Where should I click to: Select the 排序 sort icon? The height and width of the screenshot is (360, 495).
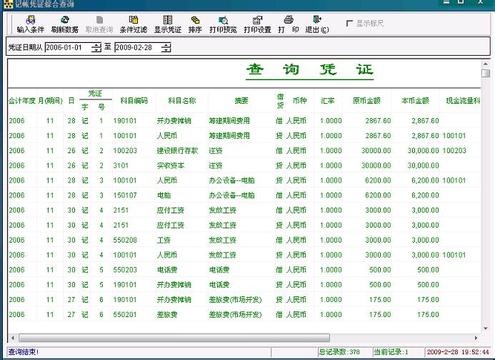click(195, 24)
